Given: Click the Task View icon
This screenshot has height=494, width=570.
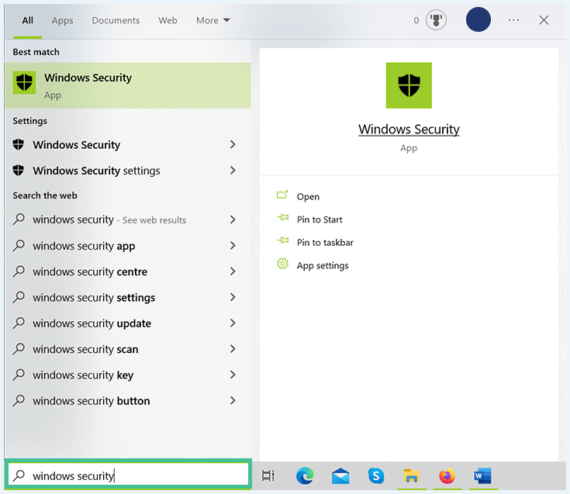Looking at the screenshot, I should tap(268, 476).
